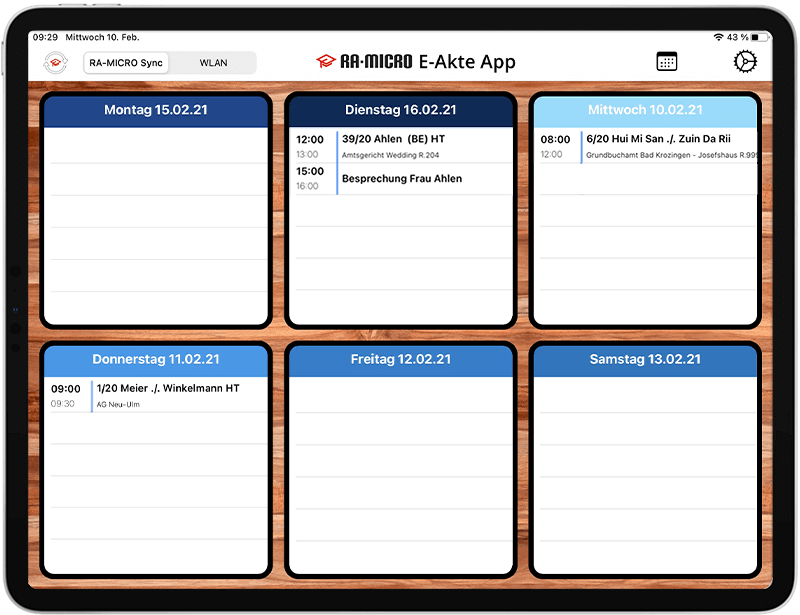The width and height of the screenshot is (800, 615).
Task: Open the Samstag 13.02.21 day header
Action: [644, 359]
